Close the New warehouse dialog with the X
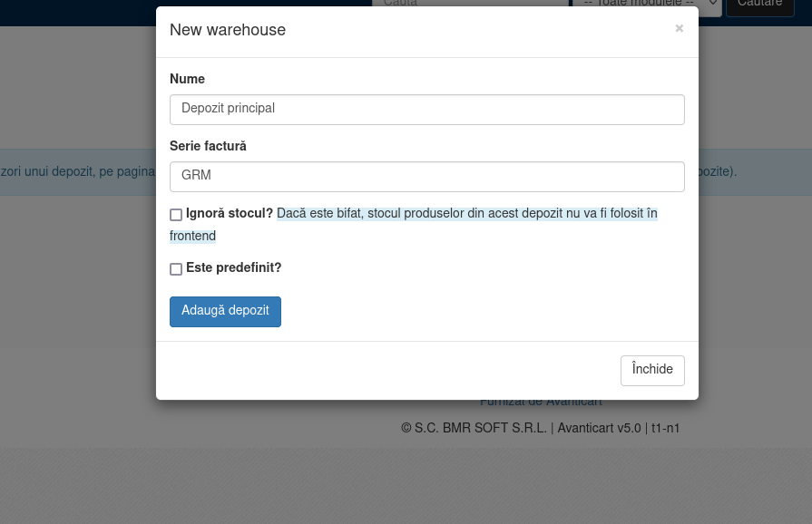The height and width of the screenshot is (524, 812). [x=679, y=28]
